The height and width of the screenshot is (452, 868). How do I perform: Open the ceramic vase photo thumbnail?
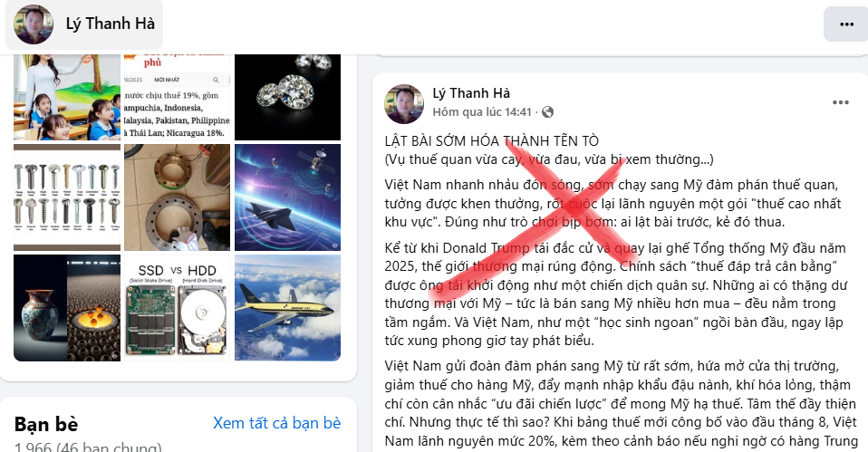pos(67,308)
